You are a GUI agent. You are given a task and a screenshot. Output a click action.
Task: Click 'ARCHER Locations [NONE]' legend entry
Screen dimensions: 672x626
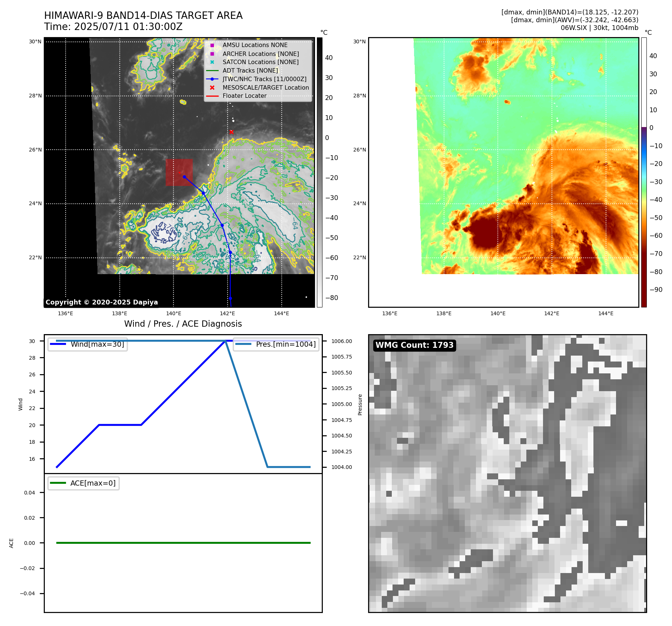coord(261,54)
